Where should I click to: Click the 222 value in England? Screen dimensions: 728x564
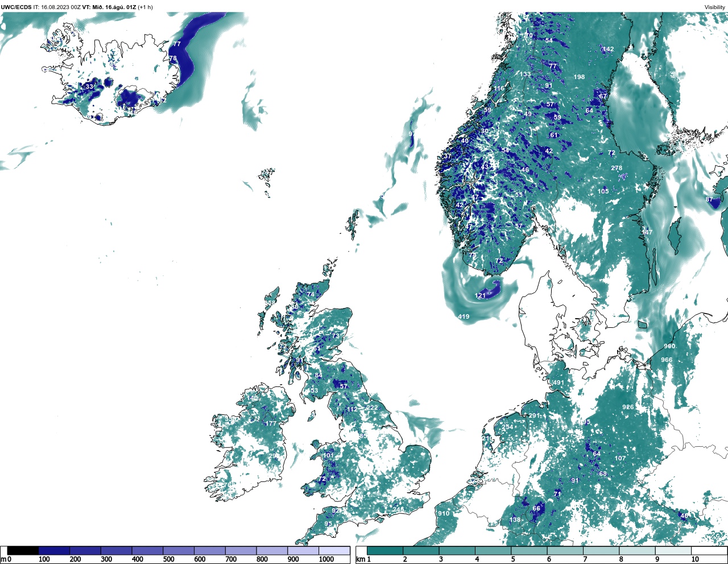(x=372, y=407)
